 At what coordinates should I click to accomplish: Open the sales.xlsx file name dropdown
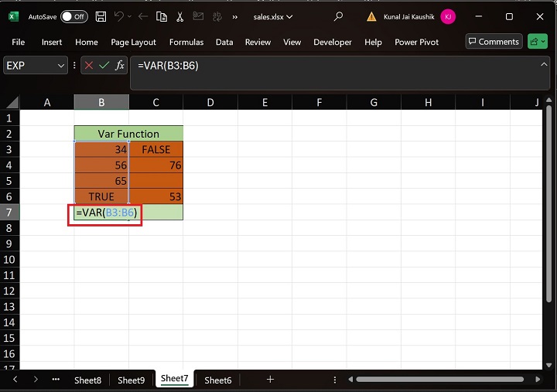(x=273, y=17)
